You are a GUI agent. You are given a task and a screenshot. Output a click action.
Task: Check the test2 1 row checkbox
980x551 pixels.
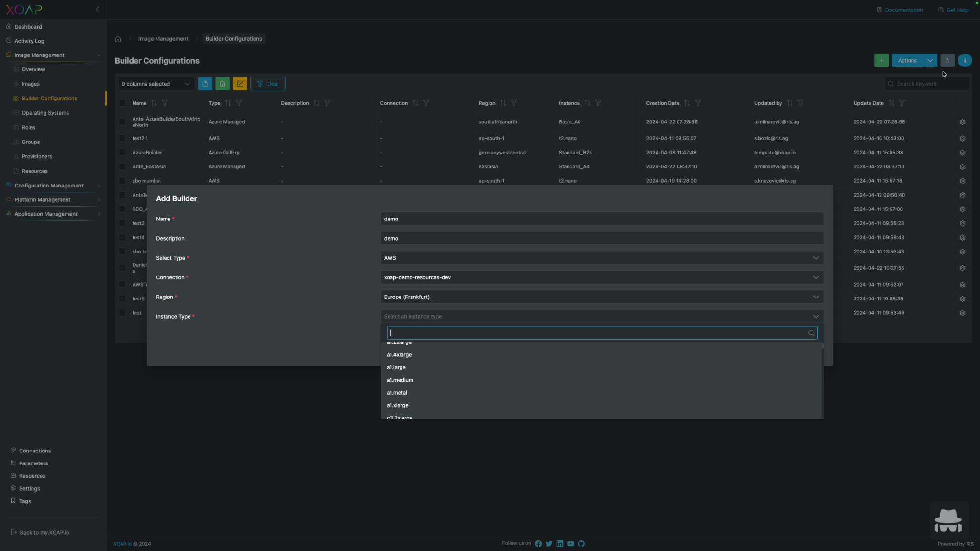(122, 138)
